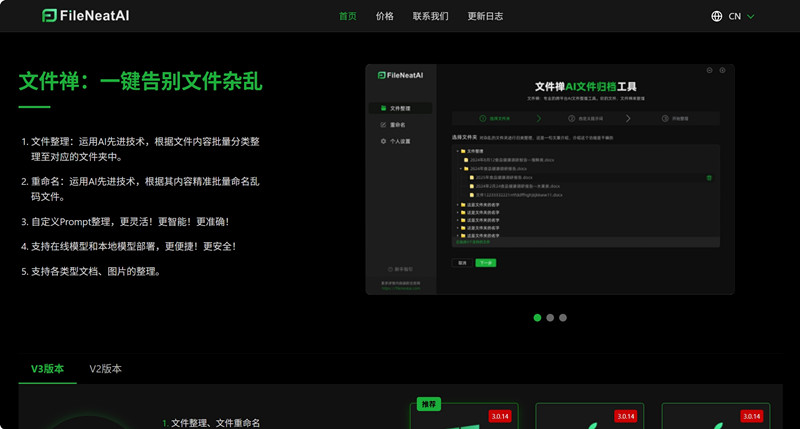800x429 pixels.
Task: Open 联系我们 in the top navigation
Action: click(431, 16)
